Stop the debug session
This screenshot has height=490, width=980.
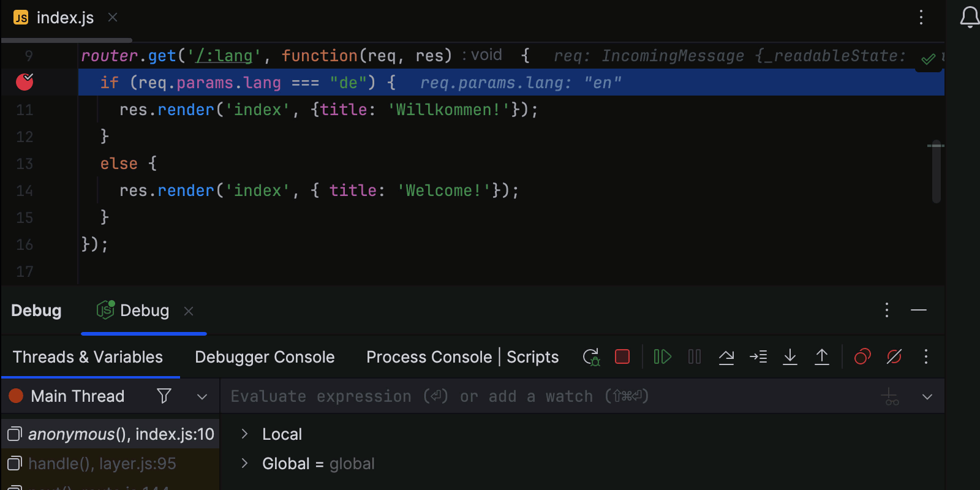622,356
